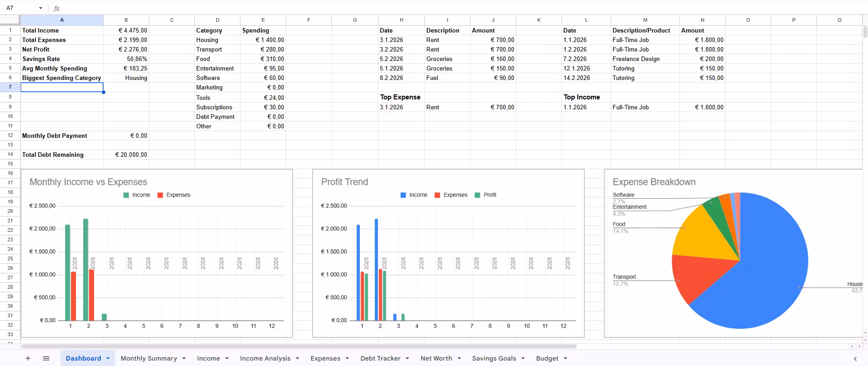Select column A header
The height and width of the screenshot is (366, 868).
point(62,20)
